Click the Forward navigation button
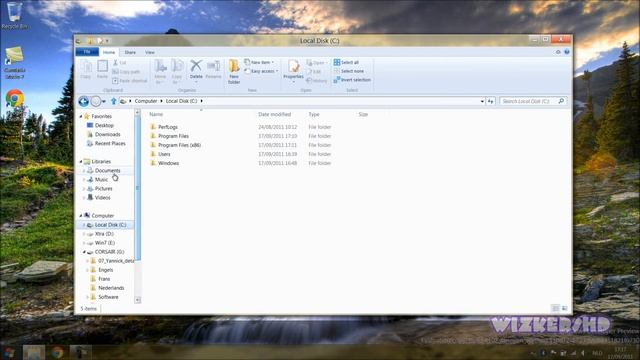Screen dimensions: 640x360 pyautogui.click(x=96, y=101)
